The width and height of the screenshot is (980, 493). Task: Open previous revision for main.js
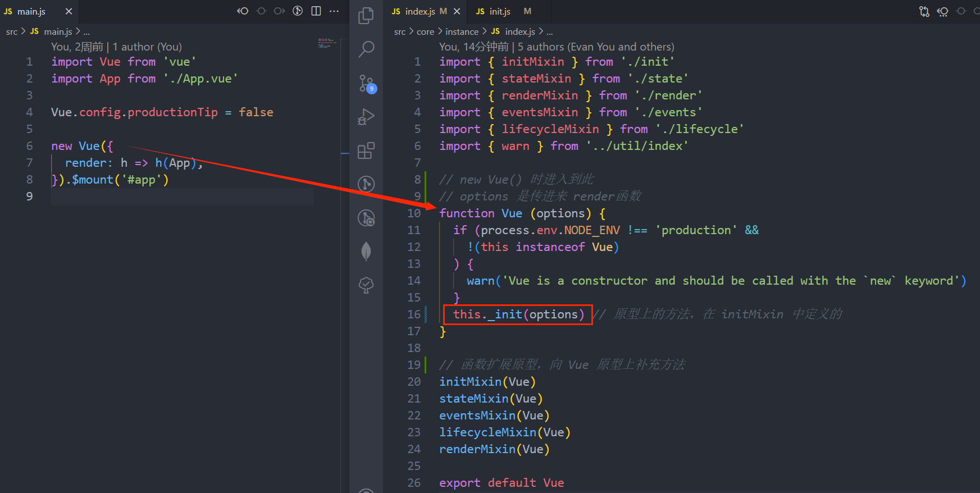243,11
